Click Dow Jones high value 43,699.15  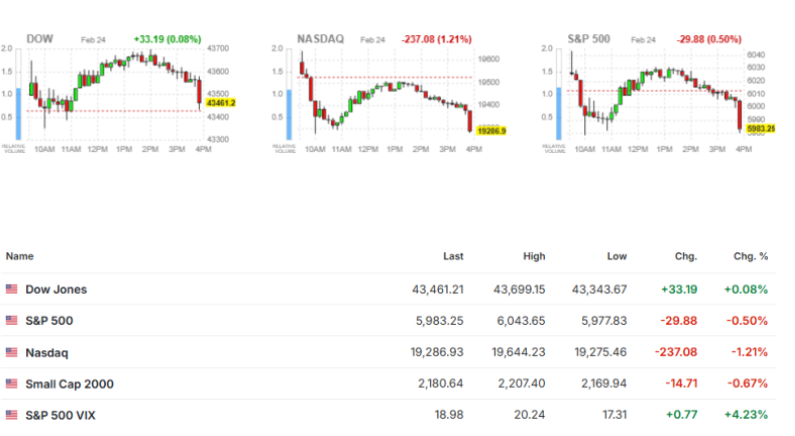point(519,289)
